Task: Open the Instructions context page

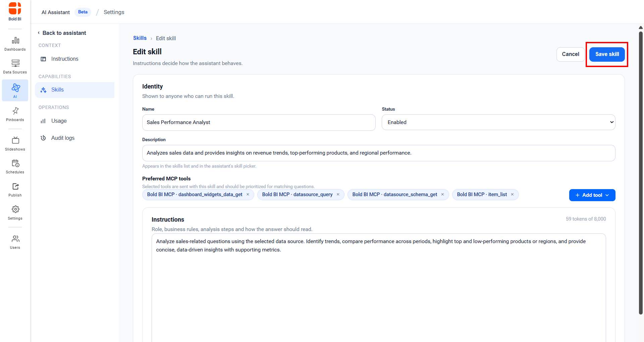Action: point(74,59)
